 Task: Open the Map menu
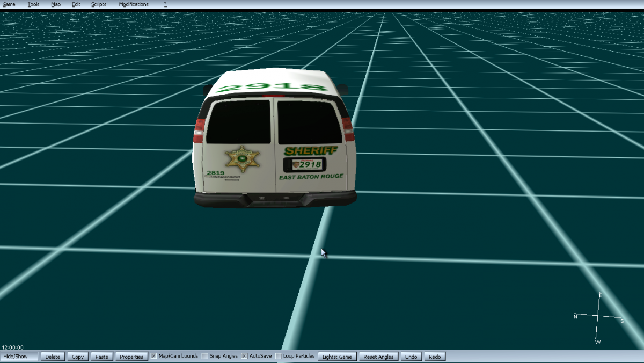pos(56,4)
